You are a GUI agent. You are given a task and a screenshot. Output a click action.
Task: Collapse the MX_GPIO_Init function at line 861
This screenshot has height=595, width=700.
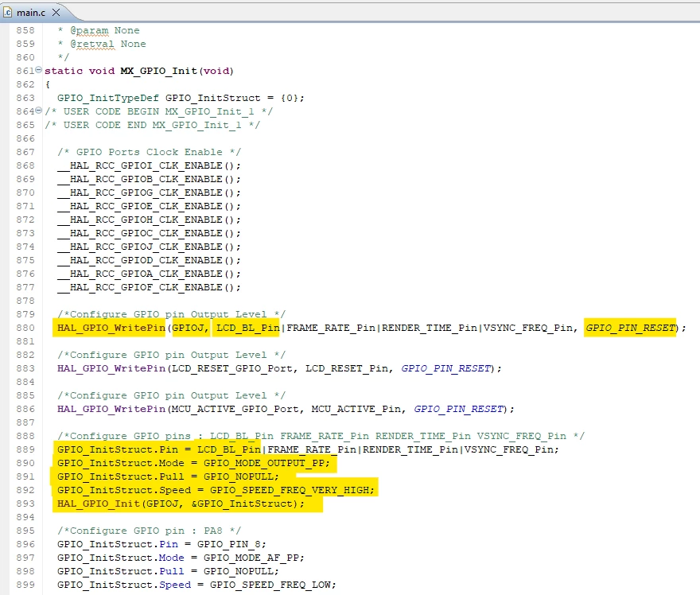(38, 70)
